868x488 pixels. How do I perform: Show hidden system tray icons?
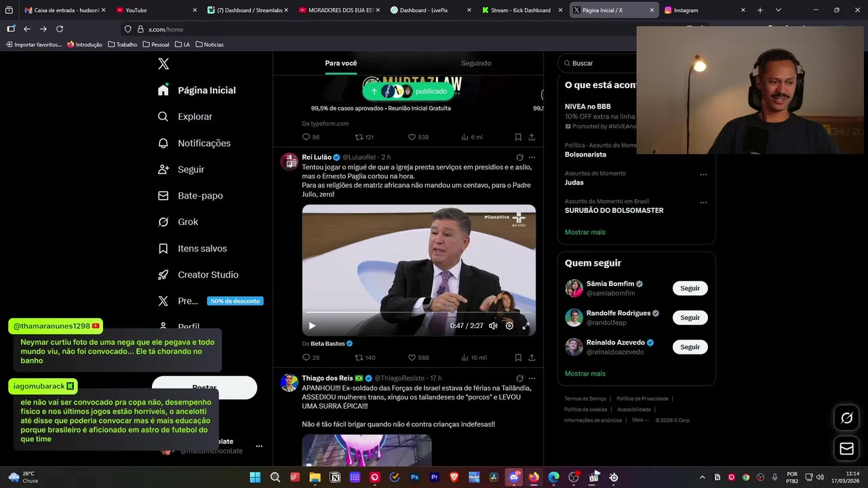(702, 477)
